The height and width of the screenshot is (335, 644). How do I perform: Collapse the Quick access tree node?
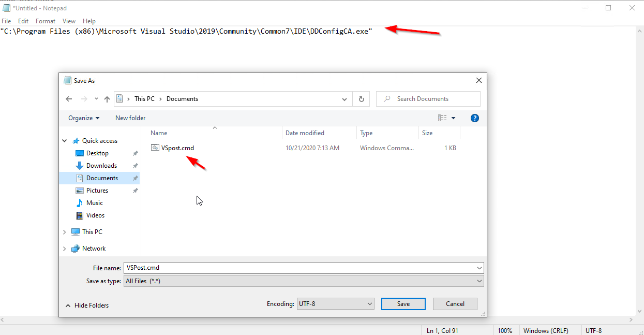65,141
